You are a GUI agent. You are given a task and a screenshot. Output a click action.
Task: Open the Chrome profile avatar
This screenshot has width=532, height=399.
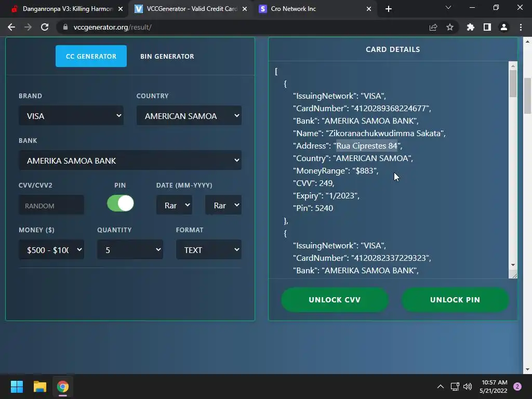click(x=504, y=27)
